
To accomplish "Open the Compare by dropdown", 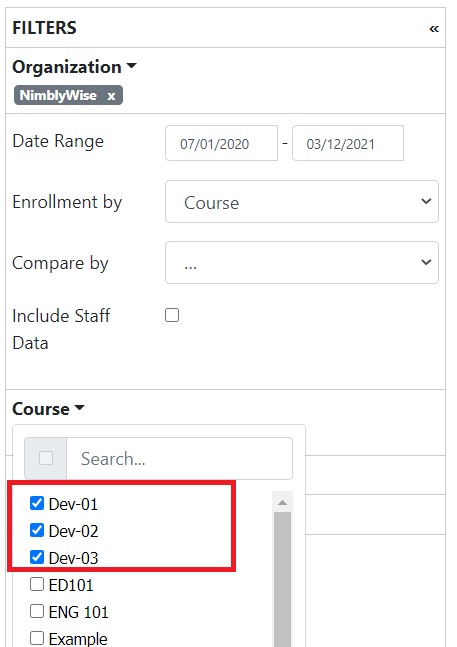I will pyautogui.click(x=302, y=262).
